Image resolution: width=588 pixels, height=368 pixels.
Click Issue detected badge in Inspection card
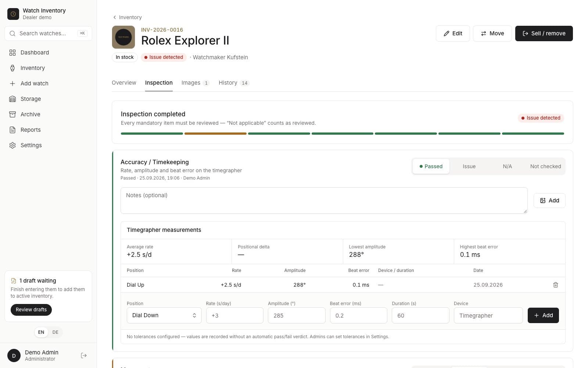point(541,118)
